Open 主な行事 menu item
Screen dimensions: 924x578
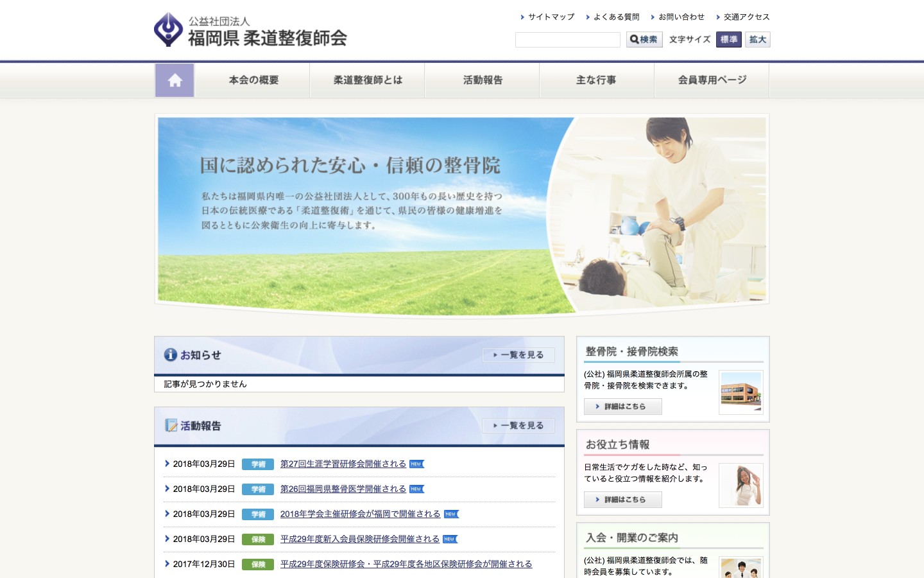click(597, 80)
